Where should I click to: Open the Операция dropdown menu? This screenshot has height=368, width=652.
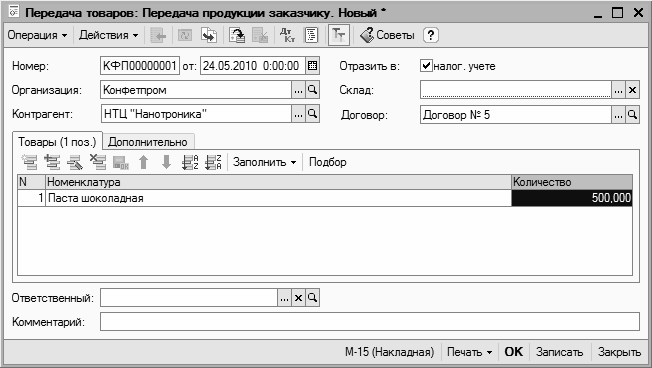click(37, 35)
